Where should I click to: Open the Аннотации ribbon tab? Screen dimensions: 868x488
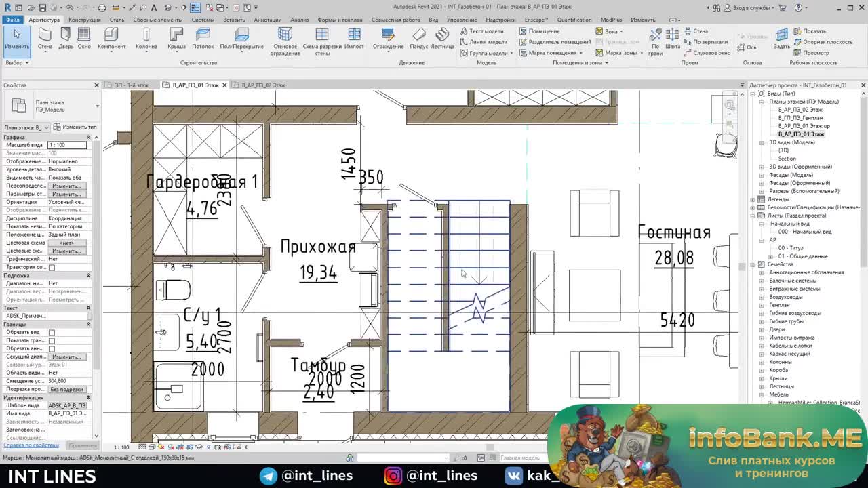(267, 20)
